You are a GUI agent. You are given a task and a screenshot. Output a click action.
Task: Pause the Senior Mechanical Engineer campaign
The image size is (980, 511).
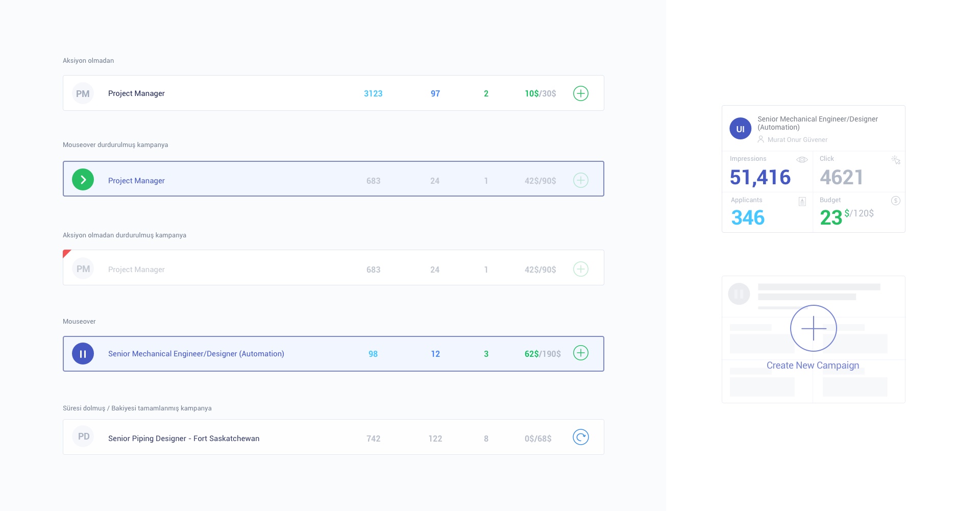point(83,354)
